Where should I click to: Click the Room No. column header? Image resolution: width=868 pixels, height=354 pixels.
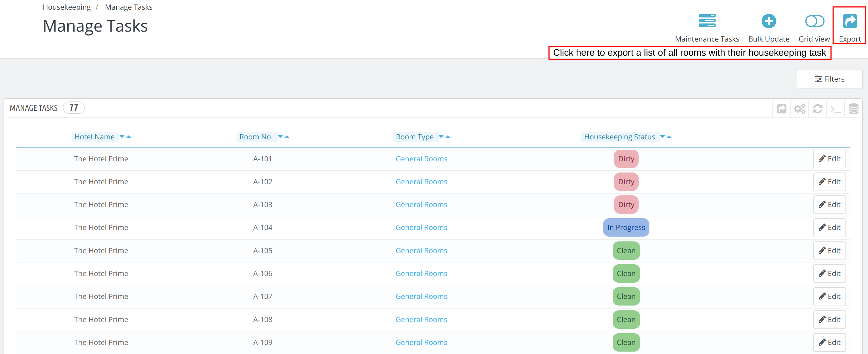[256, 137]
